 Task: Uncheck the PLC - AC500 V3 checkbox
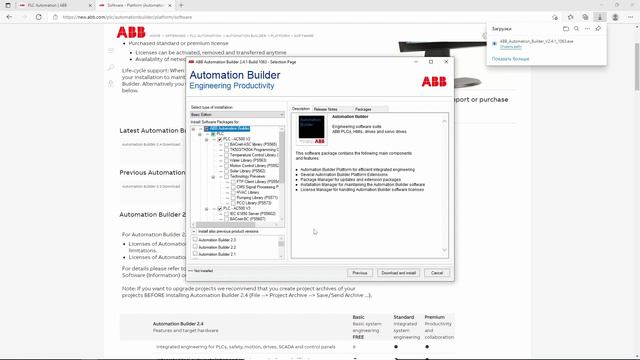pos(220,209)
